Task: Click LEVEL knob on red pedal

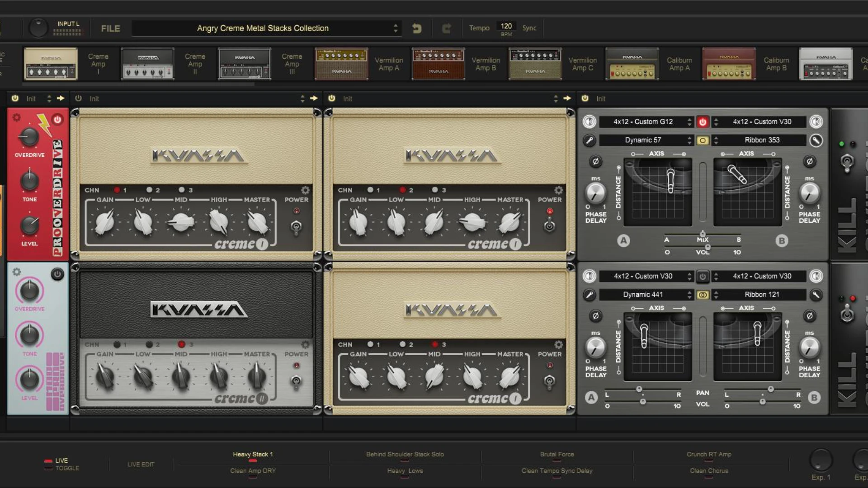Action: [x=29, y=225]
